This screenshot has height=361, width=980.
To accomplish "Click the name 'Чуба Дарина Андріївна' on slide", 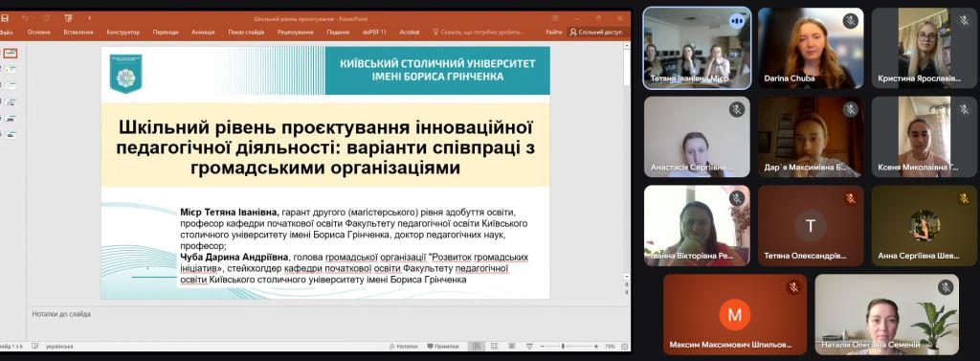I will point(234,258).
